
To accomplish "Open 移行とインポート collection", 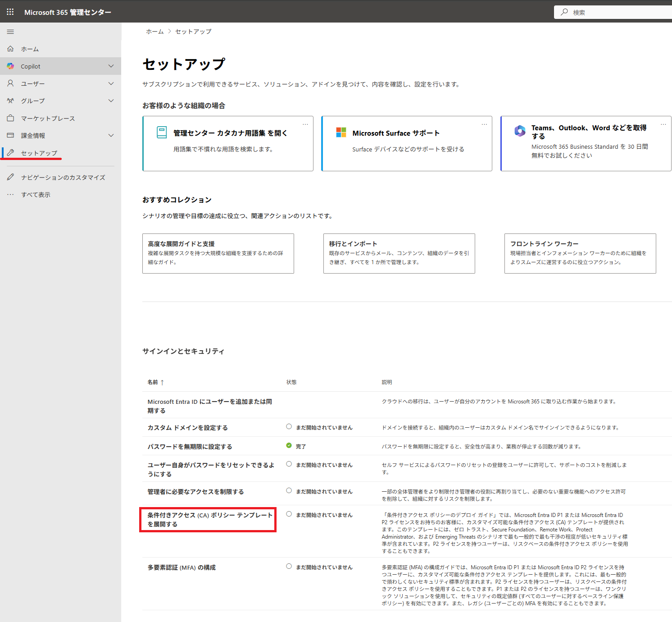I will [399, 253].
